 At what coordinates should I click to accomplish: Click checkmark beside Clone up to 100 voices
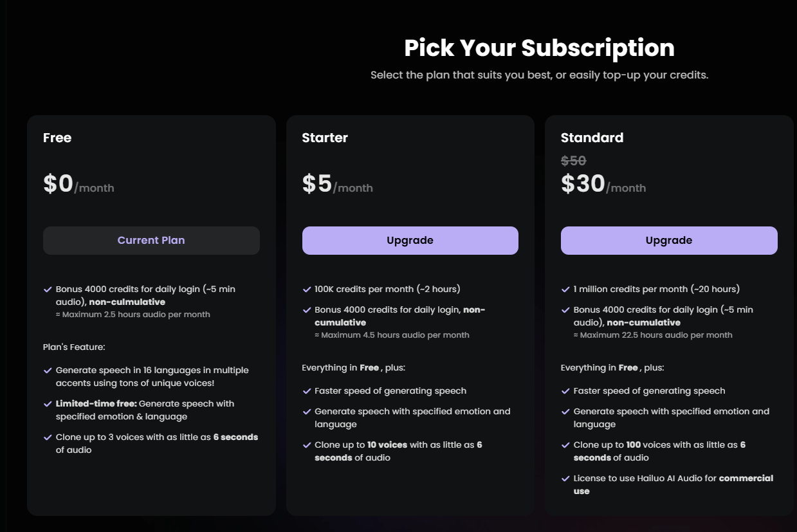[565, 445]
